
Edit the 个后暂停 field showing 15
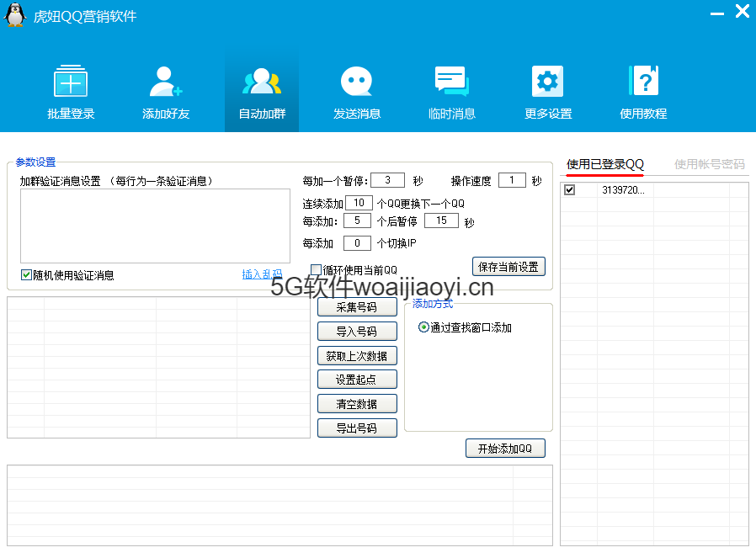441,221
